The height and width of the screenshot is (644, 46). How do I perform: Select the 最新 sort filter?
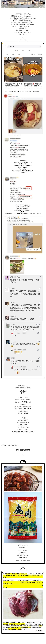pyautogui.click(x=19, y=55)
